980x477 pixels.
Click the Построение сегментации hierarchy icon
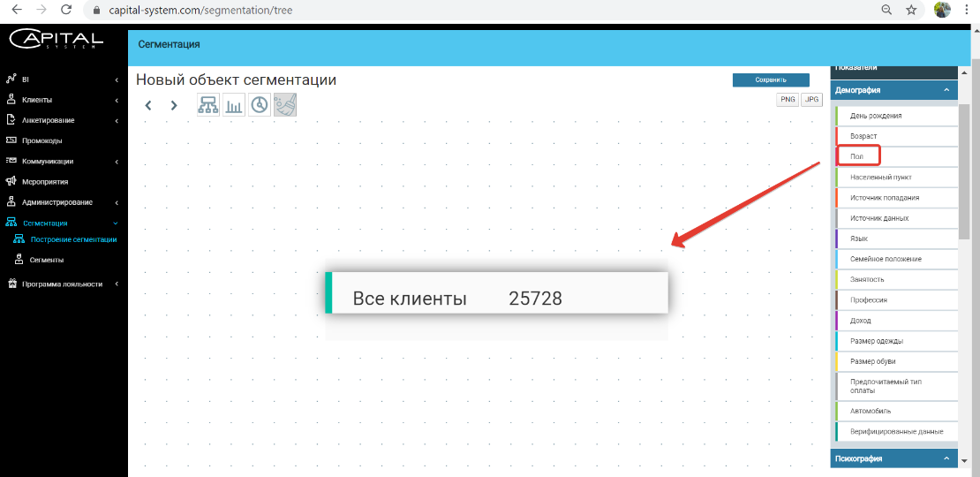coord(19,238)
